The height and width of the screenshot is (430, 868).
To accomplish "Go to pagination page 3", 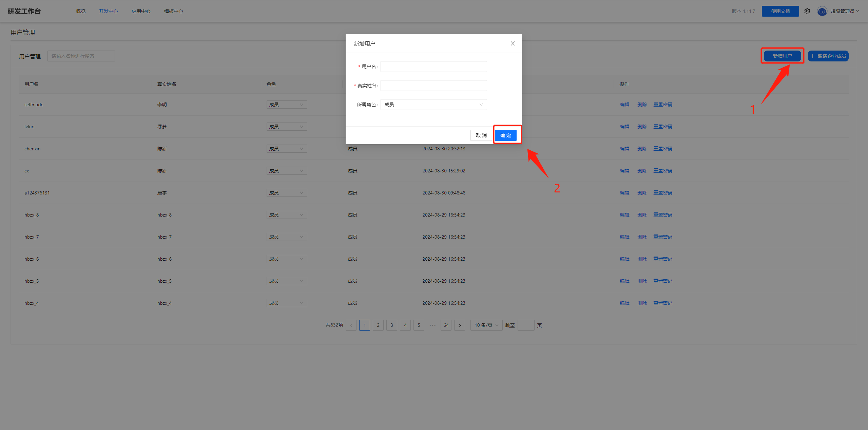I will 391,325.
